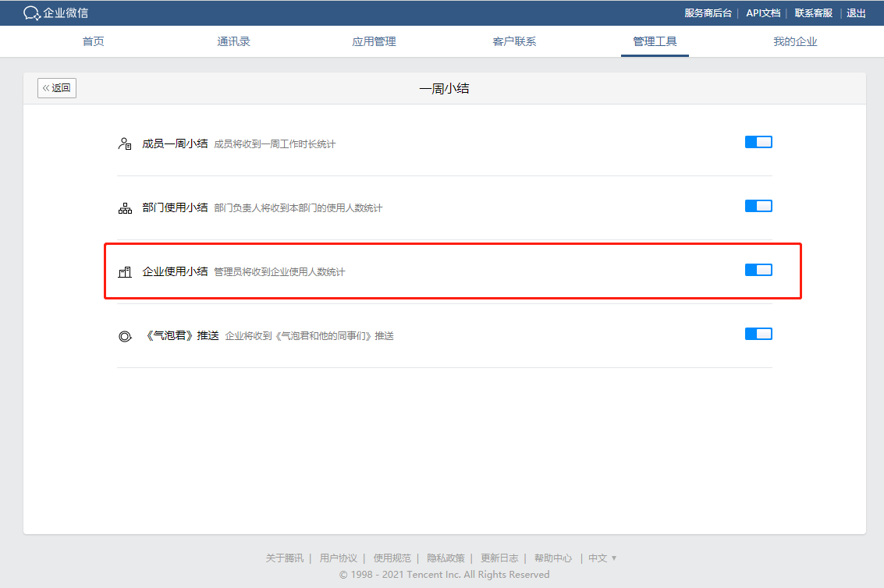Viewport: 884px width, 588px height.
Task: Open the 帮助中心 footer link
Action: point(553,558)
